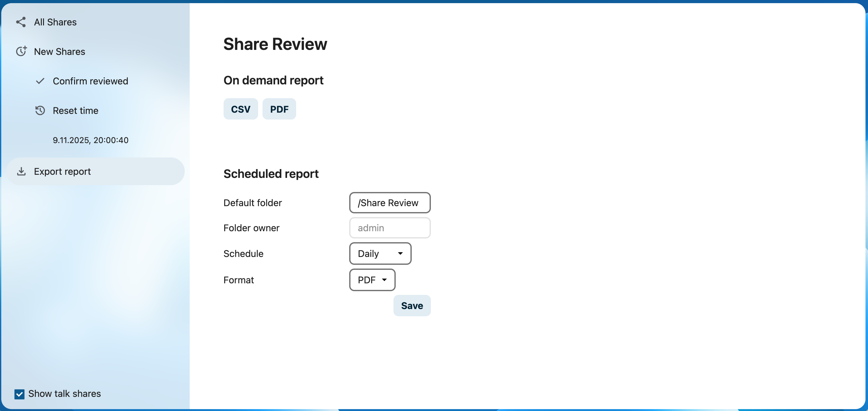Go to New Shares in the sidebar
The height and width of the screenshot is (411, 868).
60,51
